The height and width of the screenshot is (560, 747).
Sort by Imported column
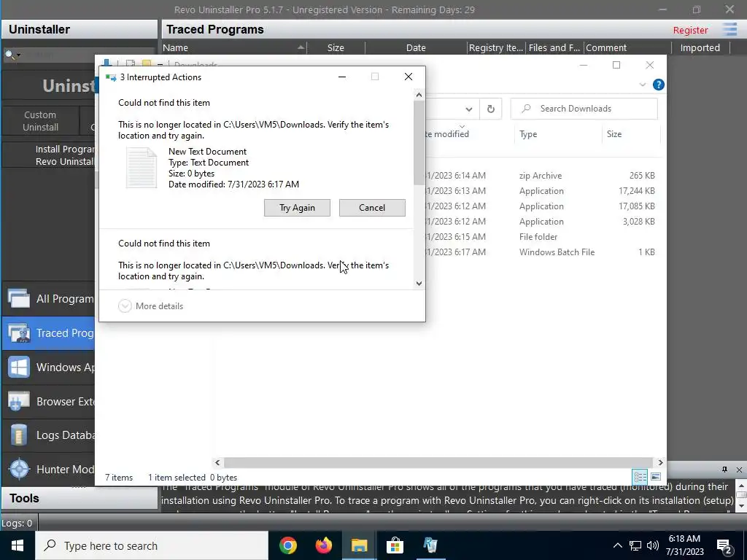tap(700, 47)
